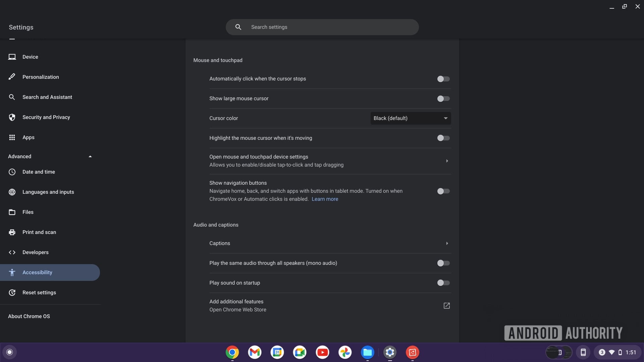Click the Apps grid icon

(12, 137)
